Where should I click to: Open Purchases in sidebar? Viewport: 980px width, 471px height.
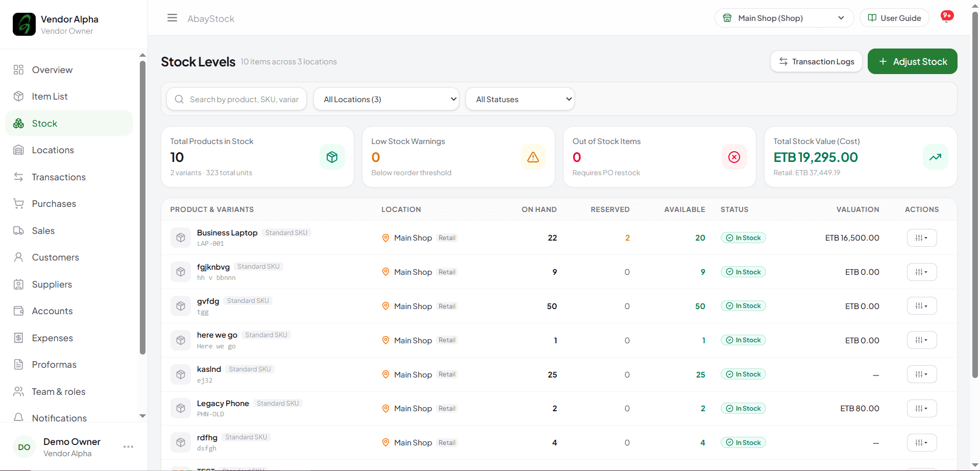pos(69,204)
